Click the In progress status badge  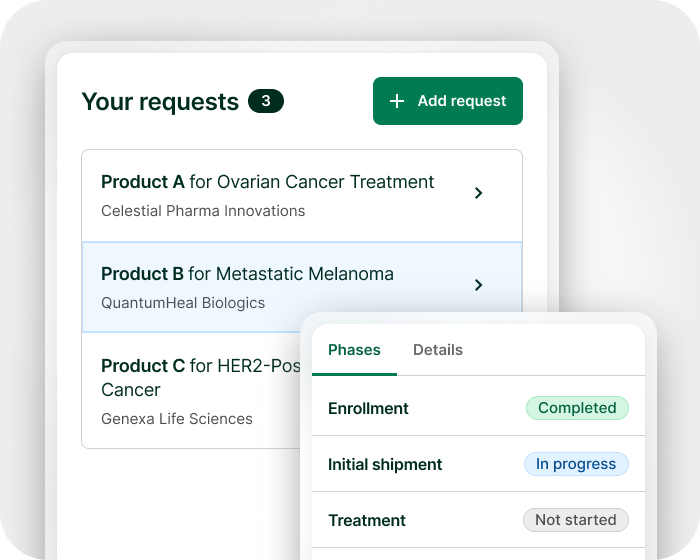coord(576,464)
